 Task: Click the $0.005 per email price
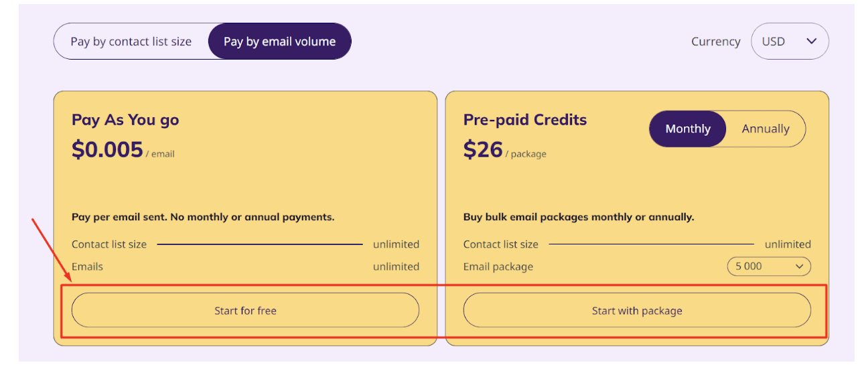(x=107, y=149)
